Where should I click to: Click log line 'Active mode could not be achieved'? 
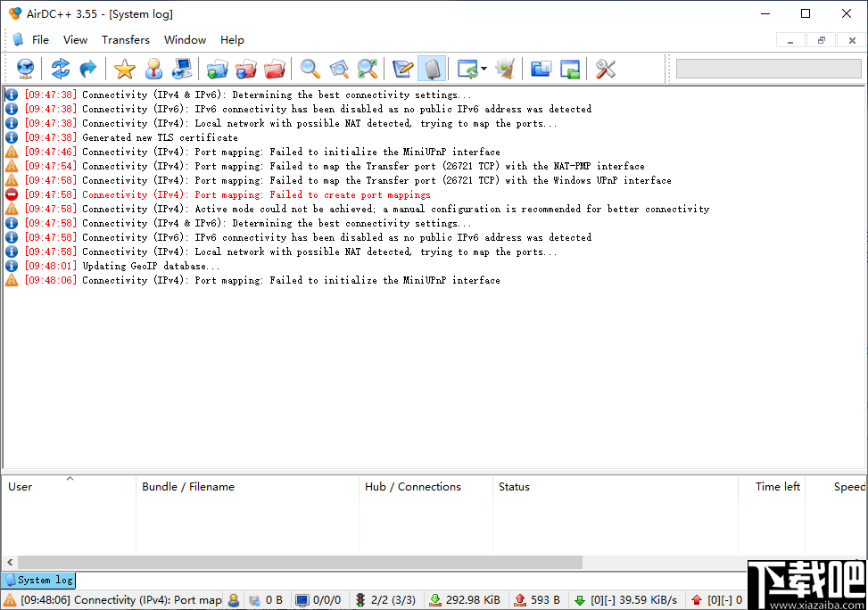[x=395, y=209]
